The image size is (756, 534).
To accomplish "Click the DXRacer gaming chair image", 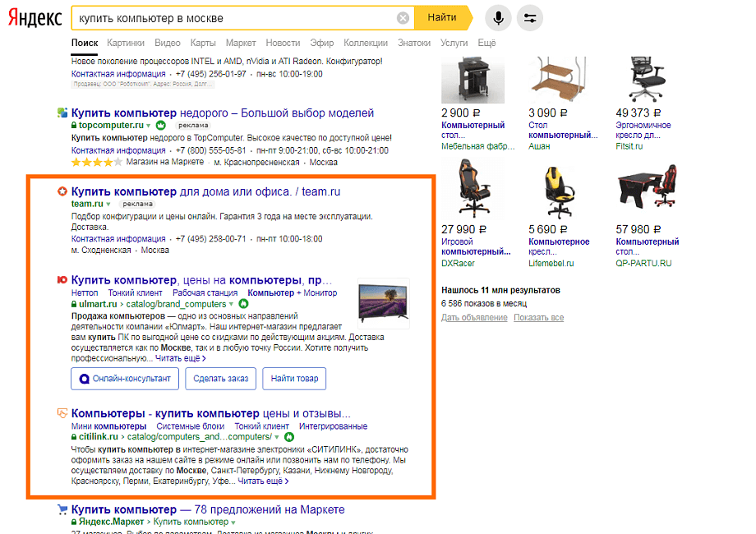I will tap(473, 190).
